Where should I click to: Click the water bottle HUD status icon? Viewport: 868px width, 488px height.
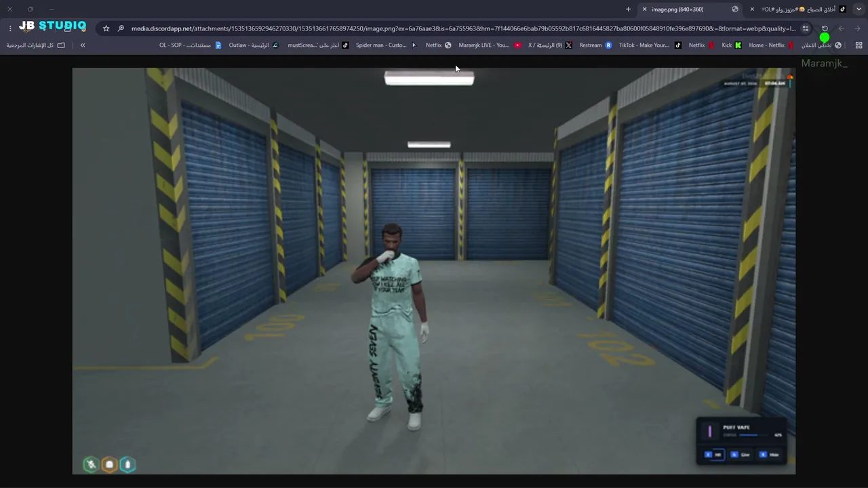click(x=127, y=464)
